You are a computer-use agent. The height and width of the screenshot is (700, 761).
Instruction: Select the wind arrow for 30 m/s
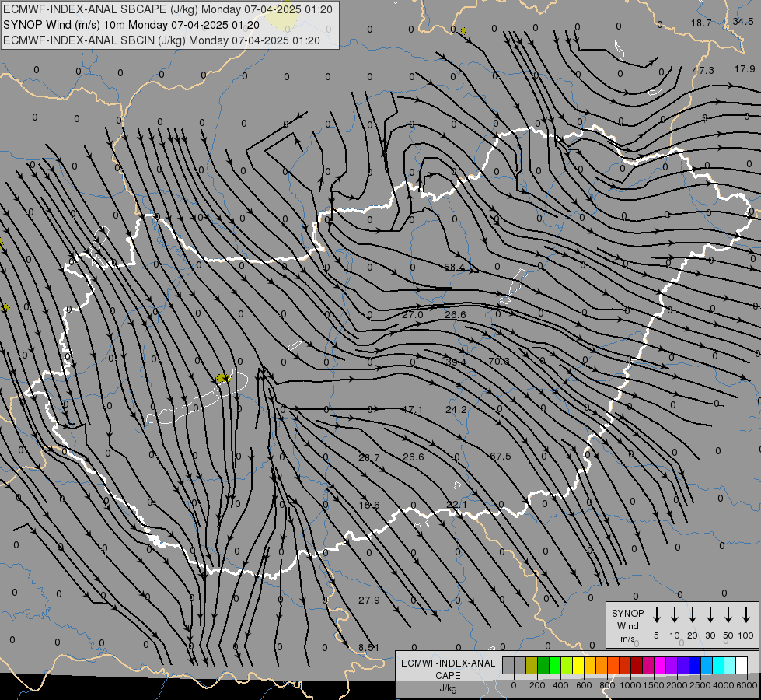[x=710, y=615]
